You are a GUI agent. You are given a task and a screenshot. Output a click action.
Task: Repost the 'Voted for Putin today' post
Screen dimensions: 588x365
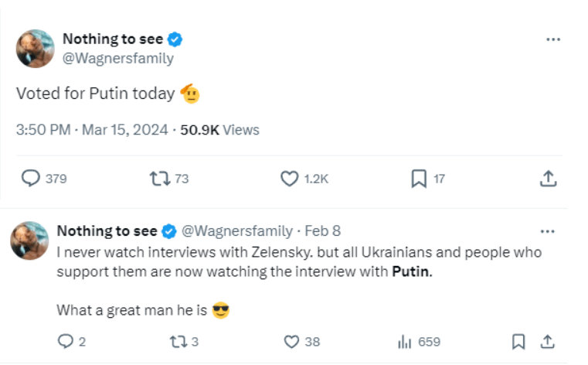158,179
